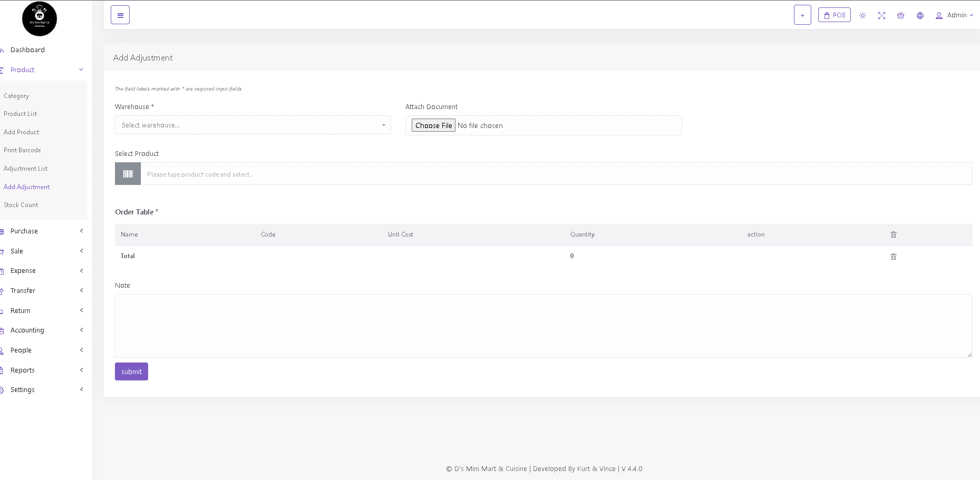
Task: Focus the product code search field
Action: pyautogui.click(x=556, y=174)
